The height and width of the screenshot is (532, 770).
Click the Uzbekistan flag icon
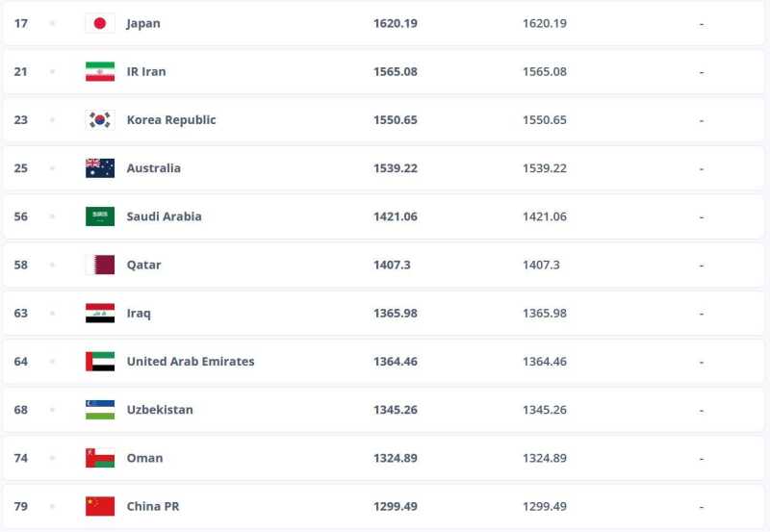(99, 410)
